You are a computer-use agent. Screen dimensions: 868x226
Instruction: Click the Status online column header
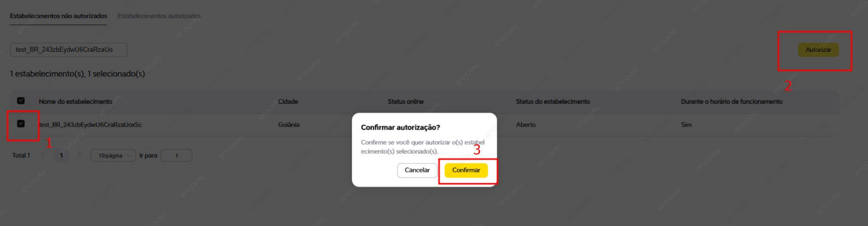click(405, 102)
